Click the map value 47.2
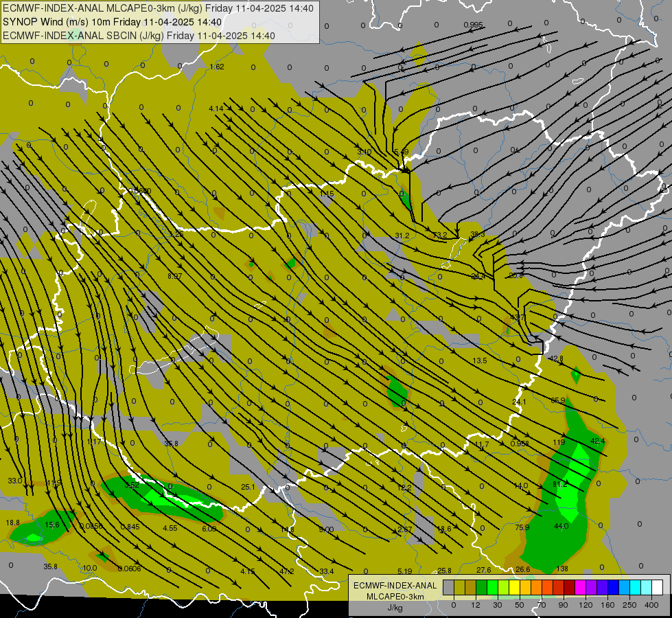This screenshot has width=672, height=618. click(287, 571)
